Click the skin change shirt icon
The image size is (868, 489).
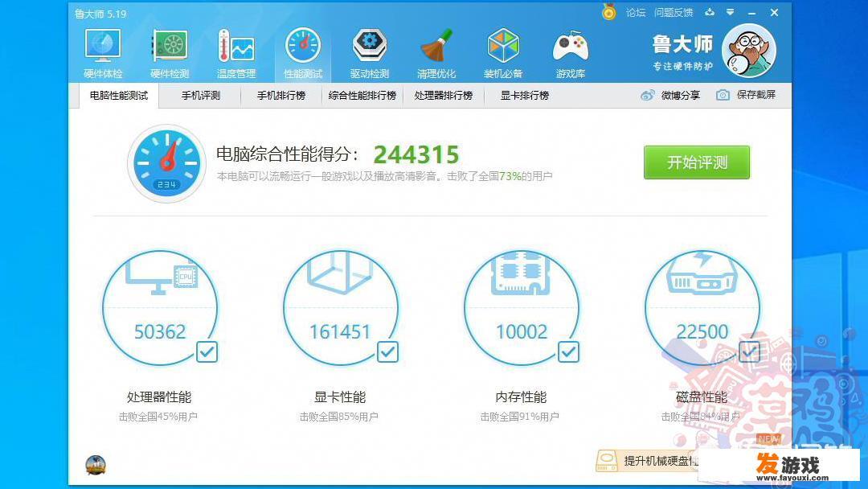[710, 11]
